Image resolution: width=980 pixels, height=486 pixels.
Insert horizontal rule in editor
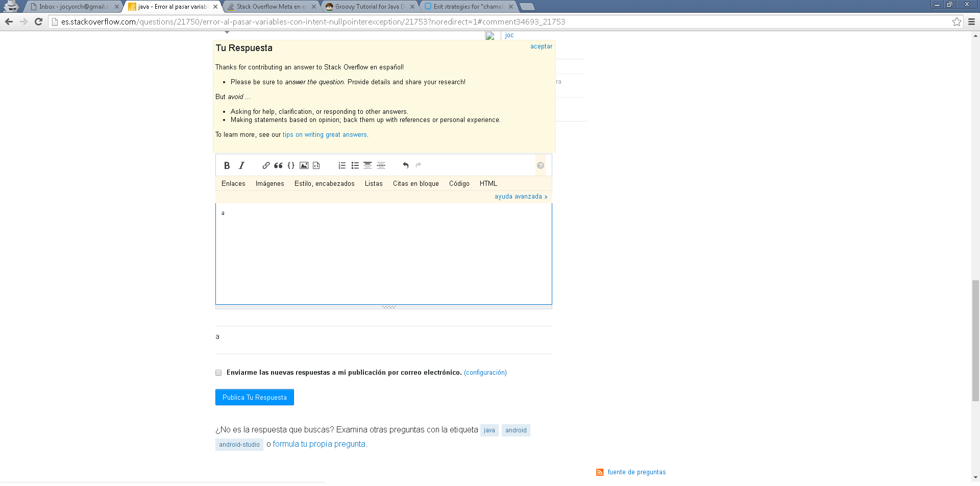coord(381,165)
